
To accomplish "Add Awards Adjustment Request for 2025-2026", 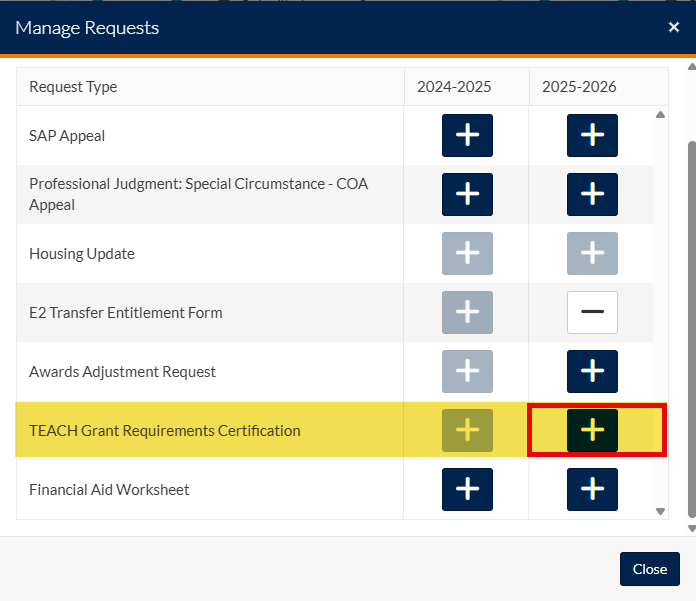I will tap(592, 371).
